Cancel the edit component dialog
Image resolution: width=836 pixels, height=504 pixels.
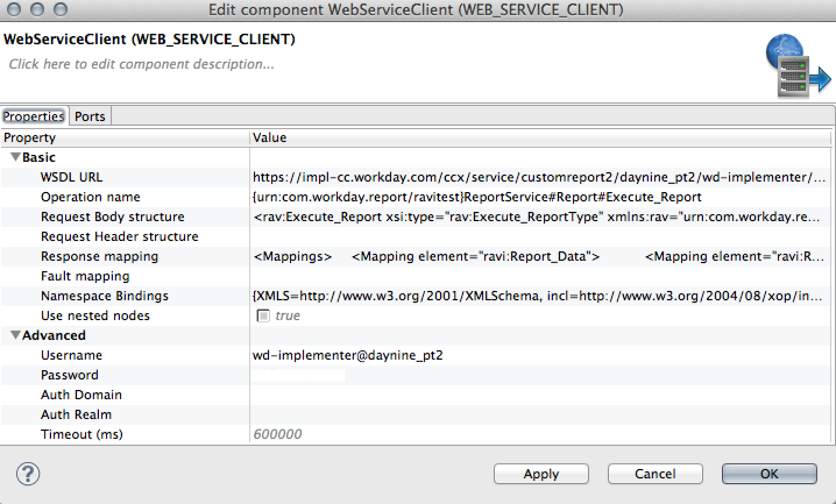pos(655,474)
